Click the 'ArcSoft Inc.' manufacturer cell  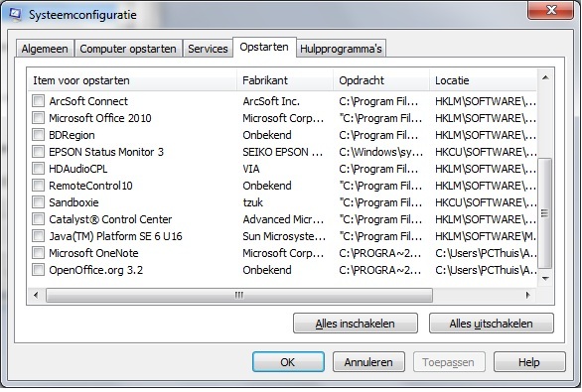click(271, 101)
